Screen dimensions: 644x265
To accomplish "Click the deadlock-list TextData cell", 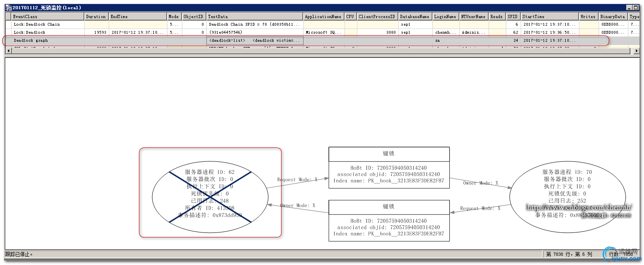I will coord(255,41).
